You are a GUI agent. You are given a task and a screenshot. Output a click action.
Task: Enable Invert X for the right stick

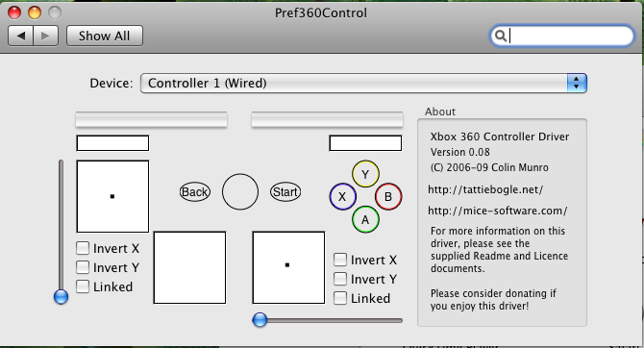tap(340, 260)
